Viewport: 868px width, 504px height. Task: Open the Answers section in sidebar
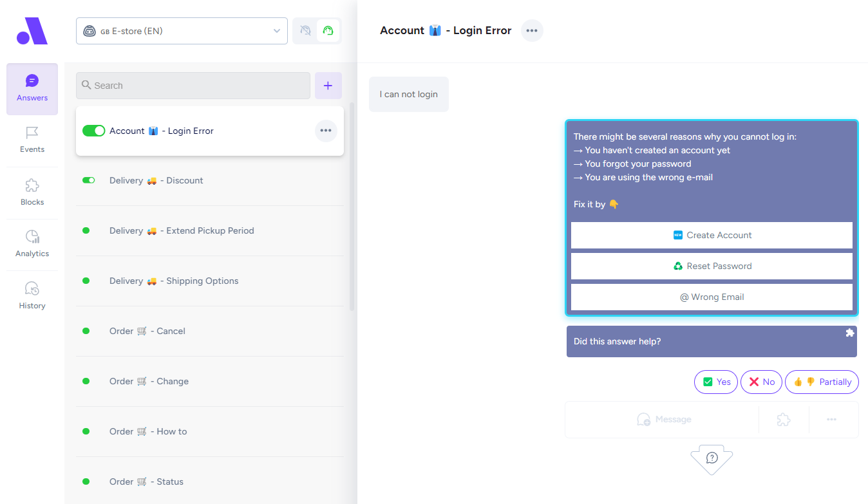[32, 89]
